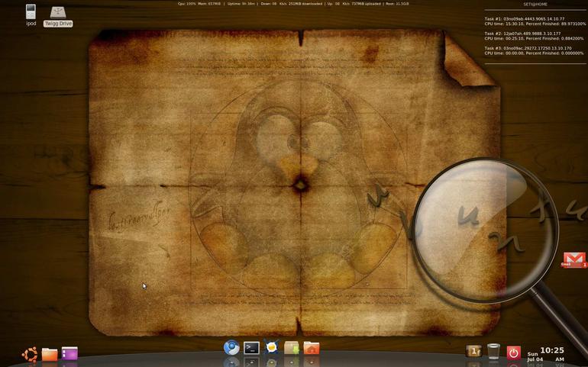Click the Cpu: 100% status readout
588x367 pixels.
point(187,4)
